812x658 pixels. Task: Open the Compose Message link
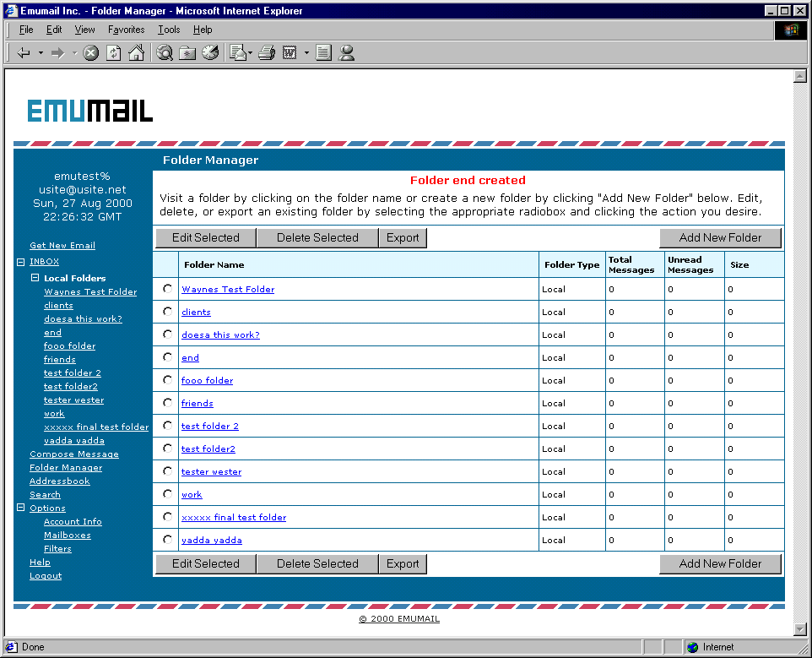[74, 454]
